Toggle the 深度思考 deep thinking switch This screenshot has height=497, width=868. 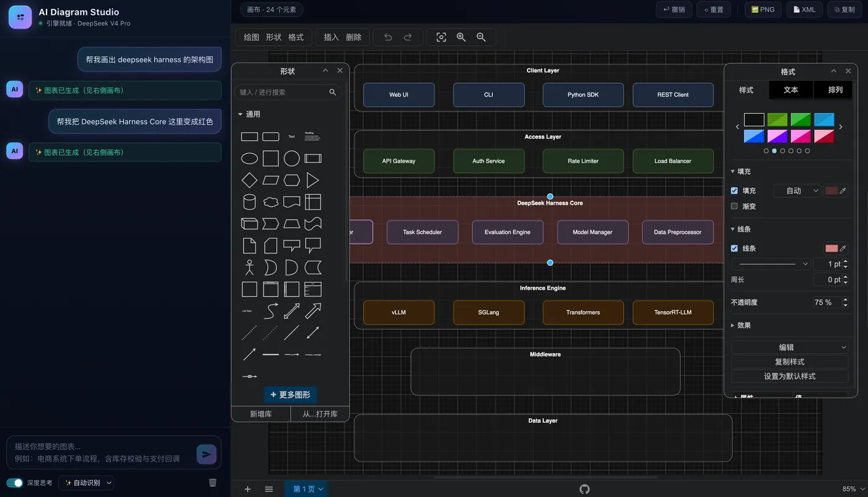pyautogui.click(x=15, y=483)
